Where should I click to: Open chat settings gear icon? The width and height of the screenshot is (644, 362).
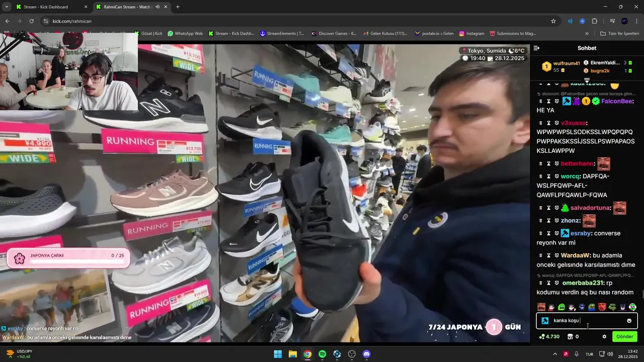(x=604, y=337)
